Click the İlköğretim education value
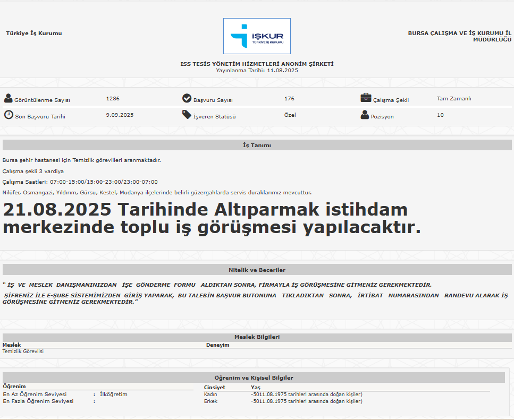514x420 pixels. click(114, 394)
